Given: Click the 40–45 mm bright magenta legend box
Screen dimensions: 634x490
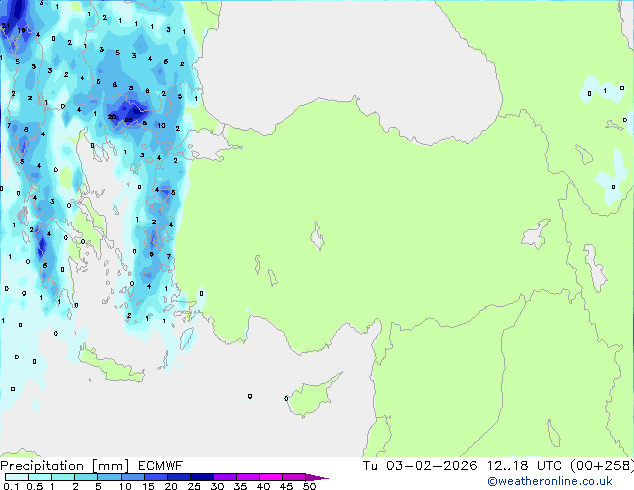Looking at the screenshot, I should [x=271, y=477].
